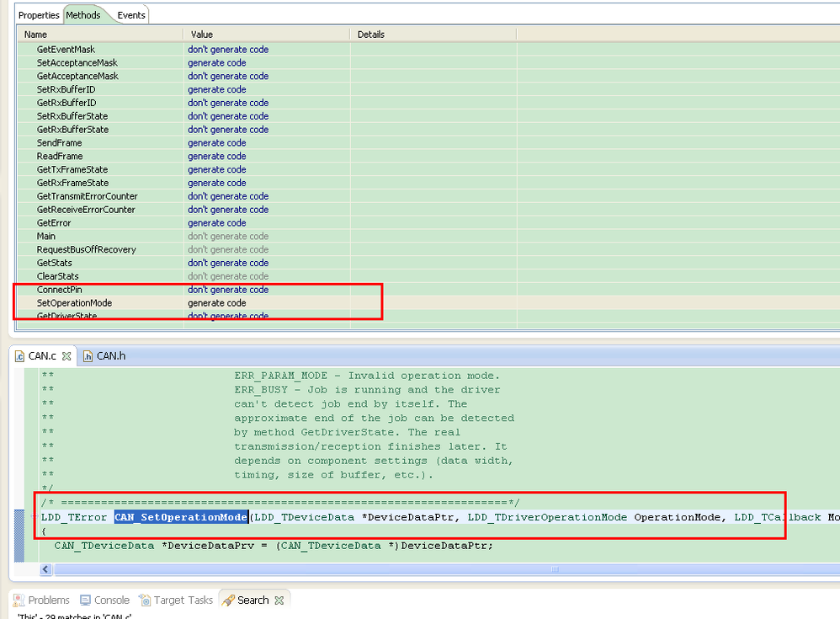Sort by the Name column header
The height and width of the screenshot is (619, 840).
(x=100, y=35)
